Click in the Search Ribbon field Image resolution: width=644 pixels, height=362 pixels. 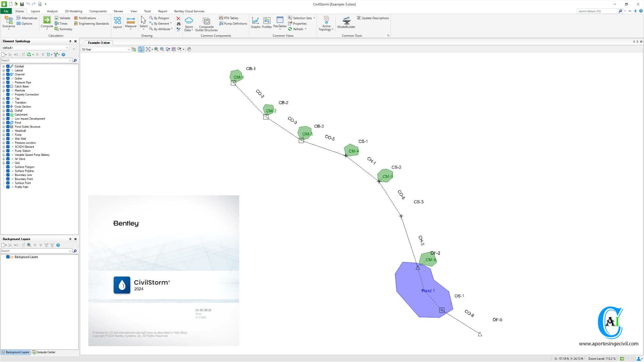coord(597,11)
